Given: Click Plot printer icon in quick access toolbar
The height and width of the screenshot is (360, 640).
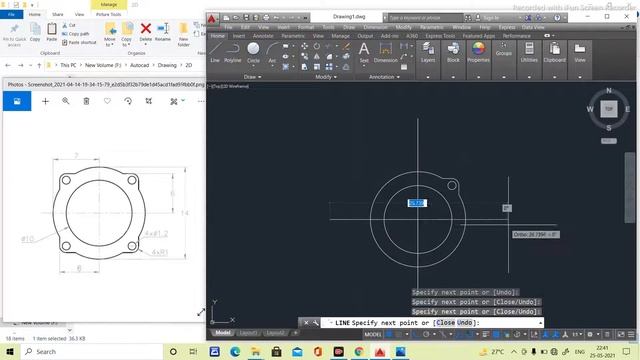Looking at the screenshot, I should (266, 18).
